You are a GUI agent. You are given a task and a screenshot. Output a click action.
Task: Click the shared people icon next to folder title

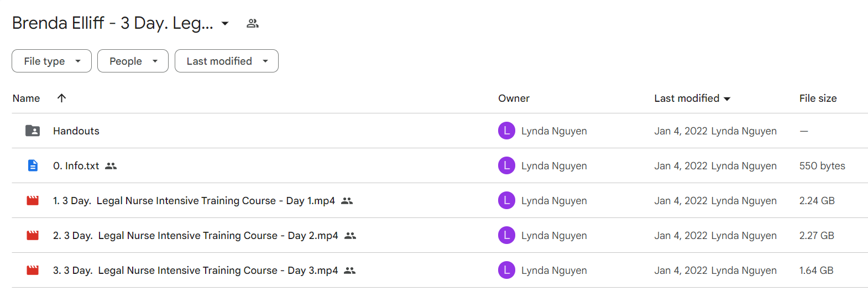(253, 23)
